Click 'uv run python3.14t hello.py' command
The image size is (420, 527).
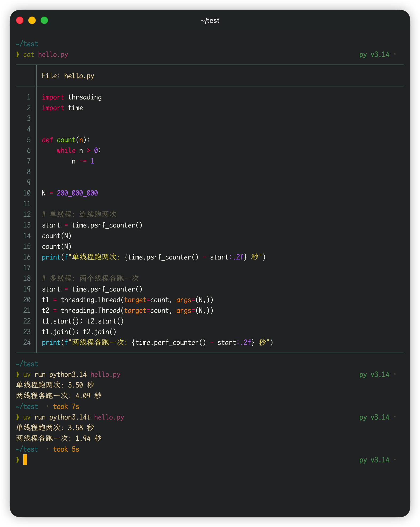coord(74,417)
